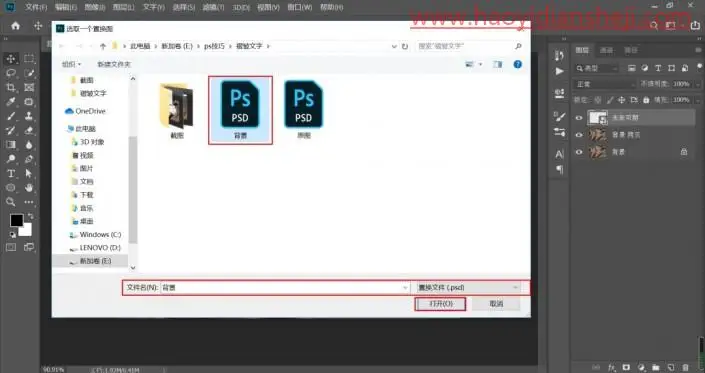Click the dialog help question mark icon
The width and height of the screenshot is (705, 373).
pyautogui.click(x=518, y=64)
